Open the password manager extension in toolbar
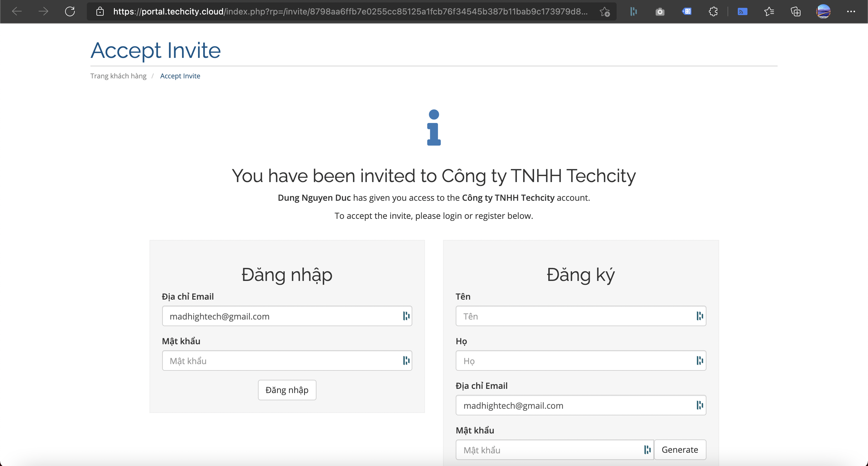 634,12
